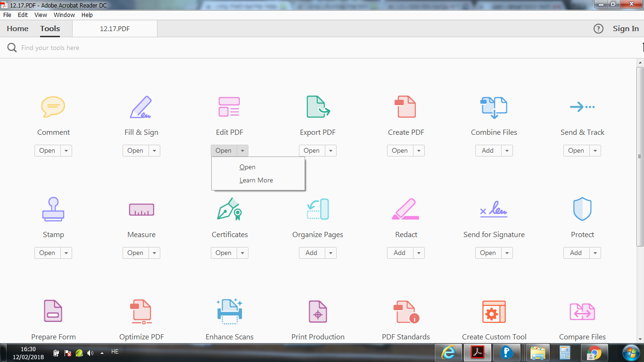The height and width of the screenshot is (362, 644).
Task: Click the Open button under Measure
Action: coord(135,253)
